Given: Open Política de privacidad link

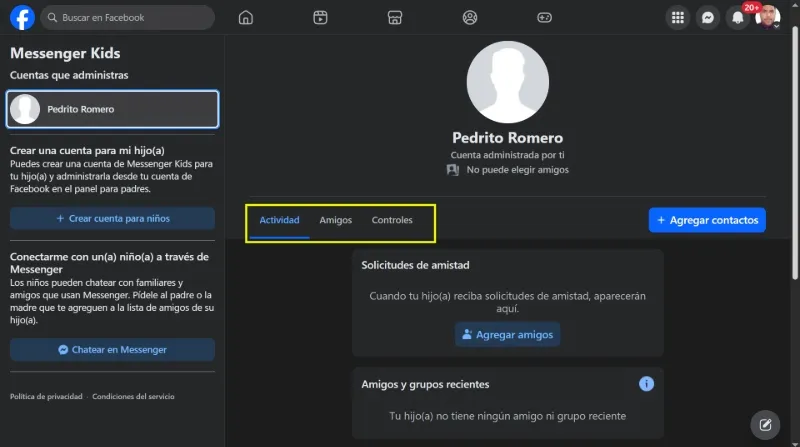Looking at the screenshot, I should coord(46,396).
